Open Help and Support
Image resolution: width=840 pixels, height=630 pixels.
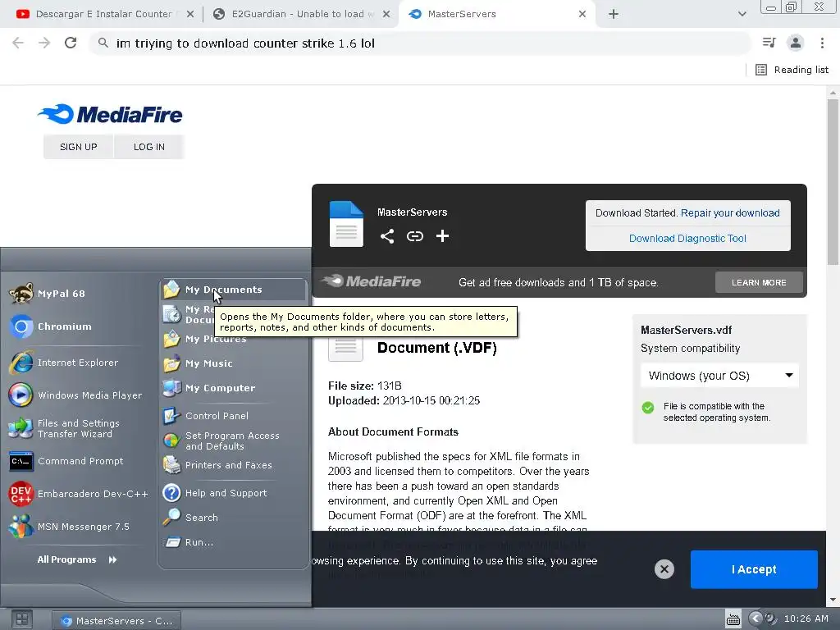215,493
